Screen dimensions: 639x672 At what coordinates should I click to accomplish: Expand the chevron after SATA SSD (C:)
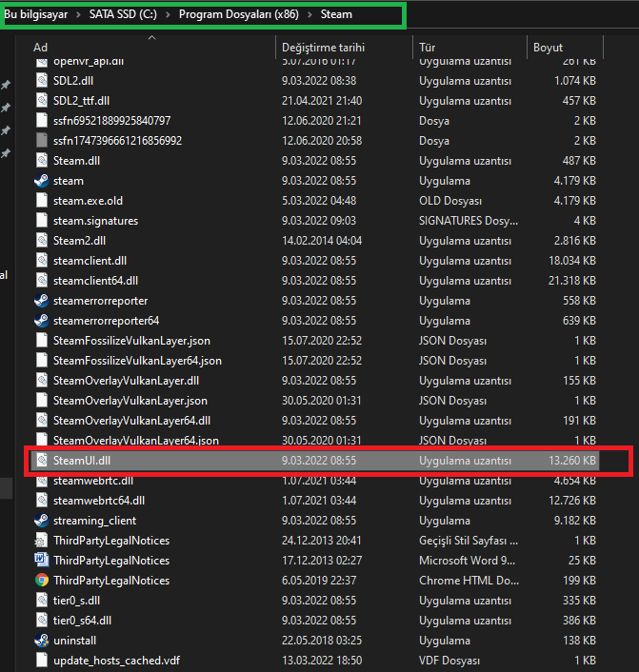pos(168,14)
